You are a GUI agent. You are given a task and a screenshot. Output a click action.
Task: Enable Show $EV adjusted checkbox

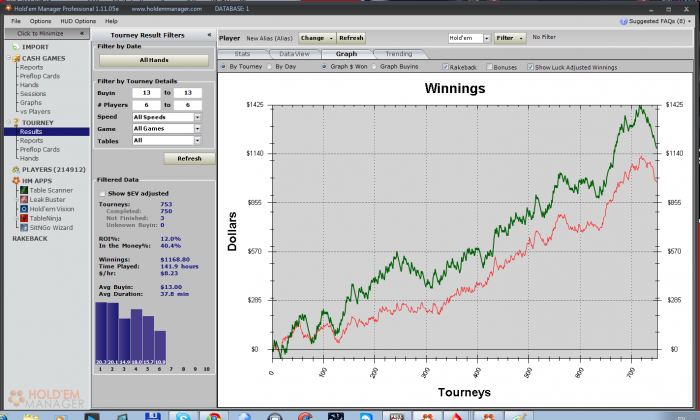click(x=102, y=194)
